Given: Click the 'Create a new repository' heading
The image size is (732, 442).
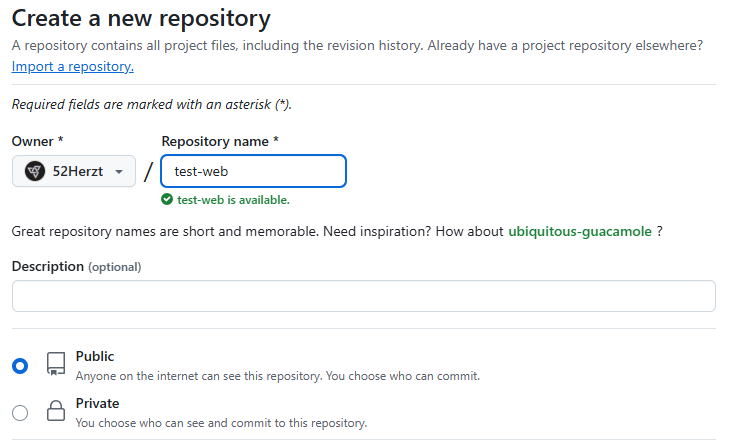Looking at the screenshot, I should (x=141, y=18).
